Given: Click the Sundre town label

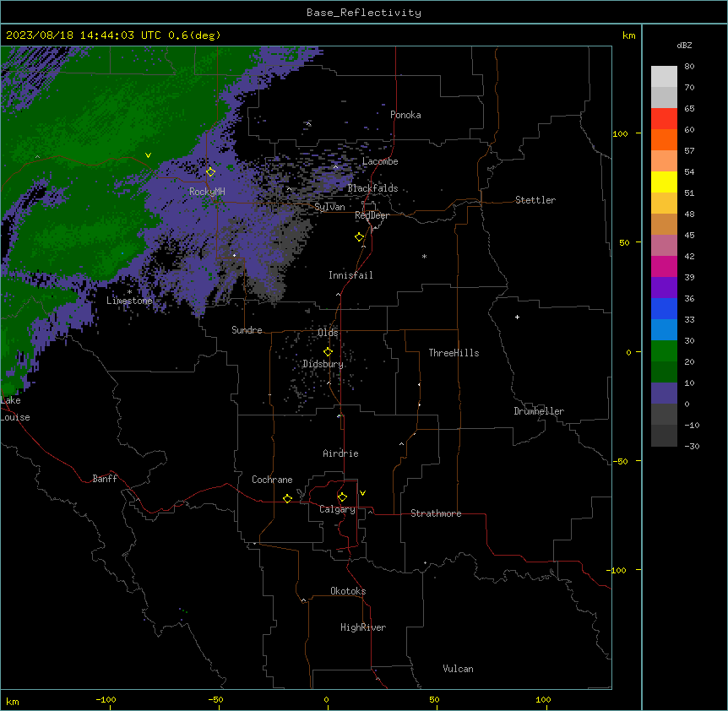Looking at the screenshot, I should point(247,330).
